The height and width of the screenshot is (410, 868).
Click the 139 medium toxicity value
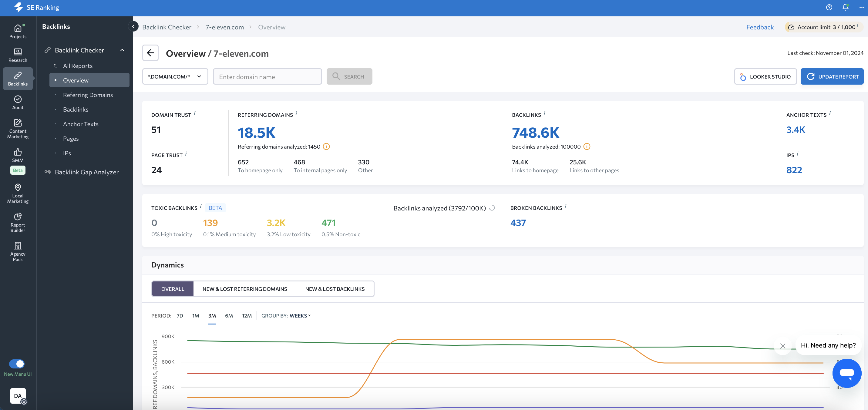click(x=210, y=223)
